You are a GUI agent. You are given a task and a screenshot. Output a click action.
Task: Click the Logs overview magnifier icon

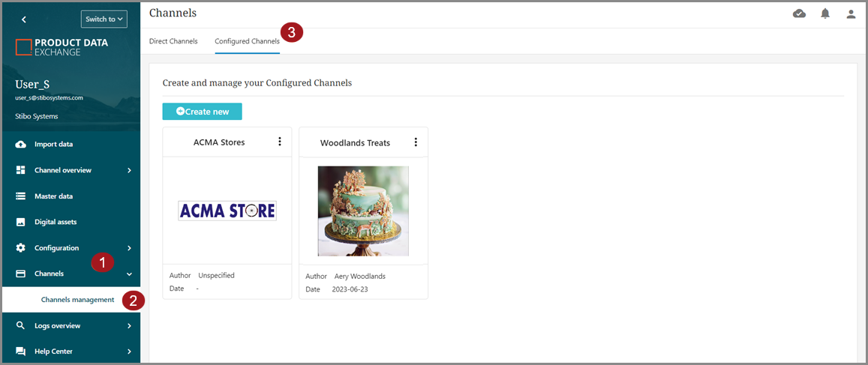[x=20, y=326]
